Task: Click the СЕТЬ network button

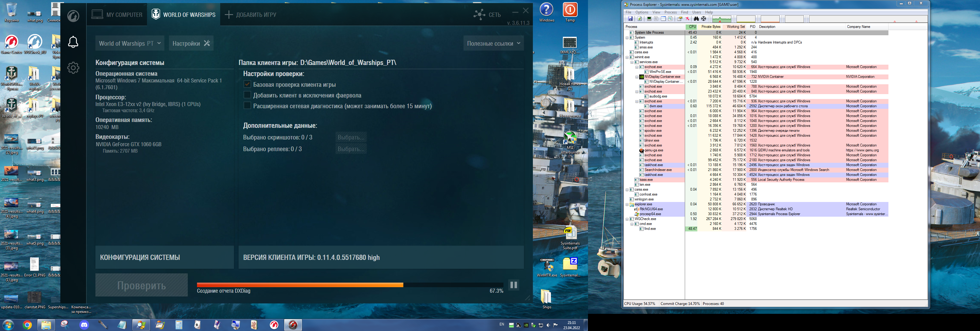Action: click(x=487, y=14)
